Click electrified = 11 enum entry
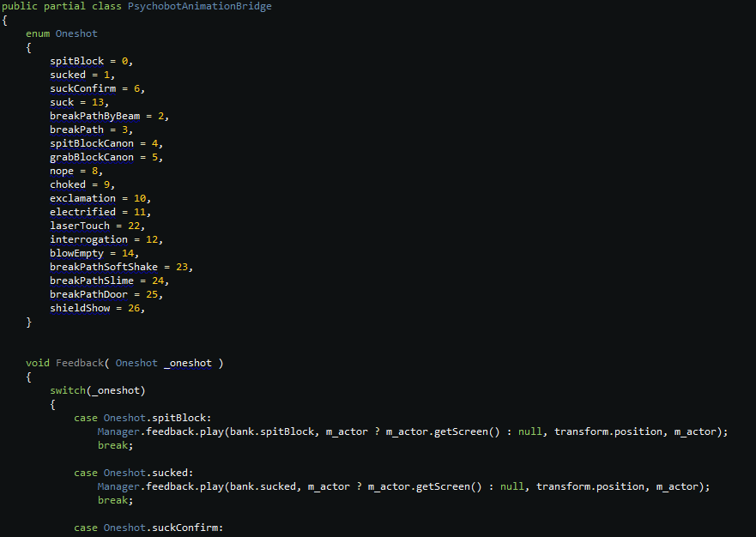 coord(100,212)
